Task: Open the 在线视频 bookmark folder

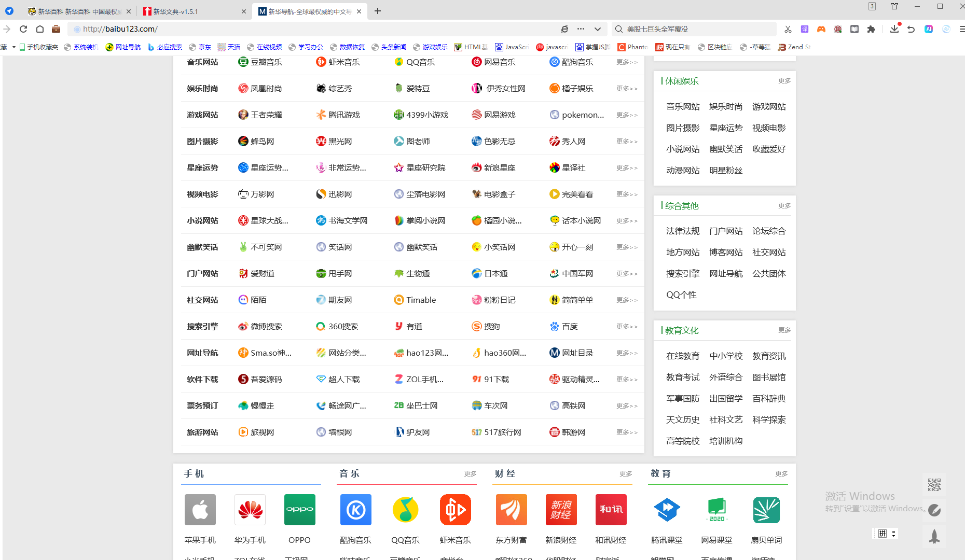Action: pos(264,47)
